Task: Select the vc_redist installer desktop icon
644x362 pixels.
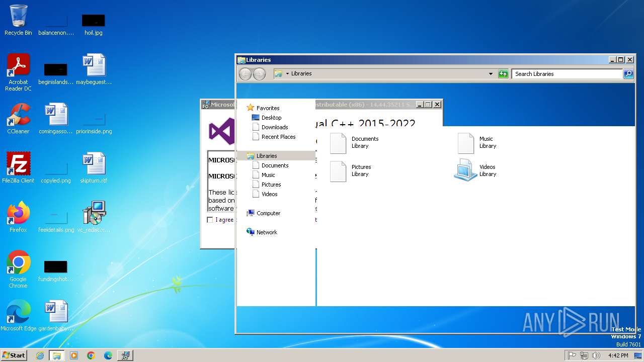Action: (x=94, y=217)
